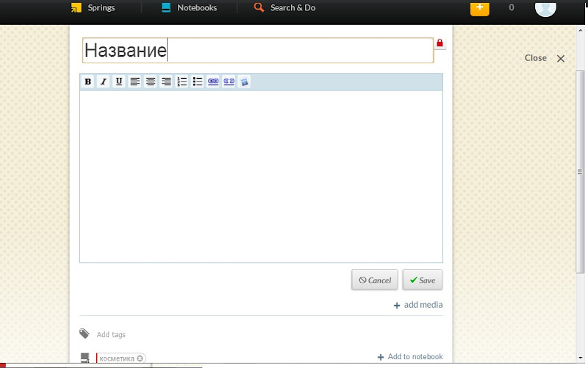This screenshot has width=588, height=368.
Task: Click the add media link
Action: (418, 305)
